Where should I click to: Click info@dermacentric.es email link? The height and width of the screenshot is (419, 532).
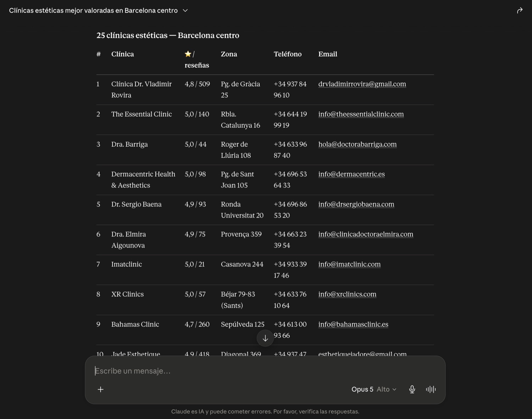(351, 174)
